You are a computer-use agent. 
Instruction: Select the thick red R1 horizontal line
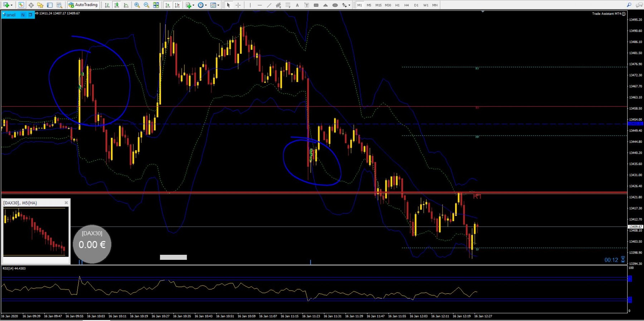tap(314, 193)
